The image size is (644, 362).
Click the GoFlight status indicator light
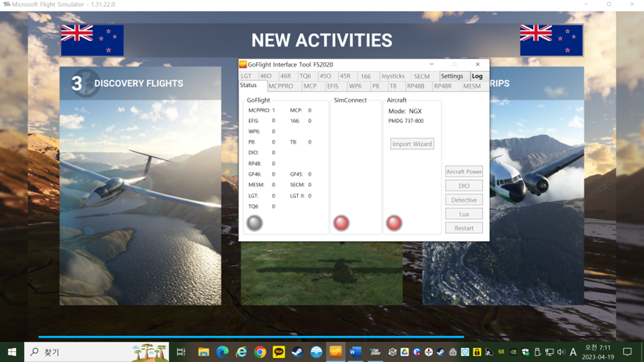coord(254,223)
